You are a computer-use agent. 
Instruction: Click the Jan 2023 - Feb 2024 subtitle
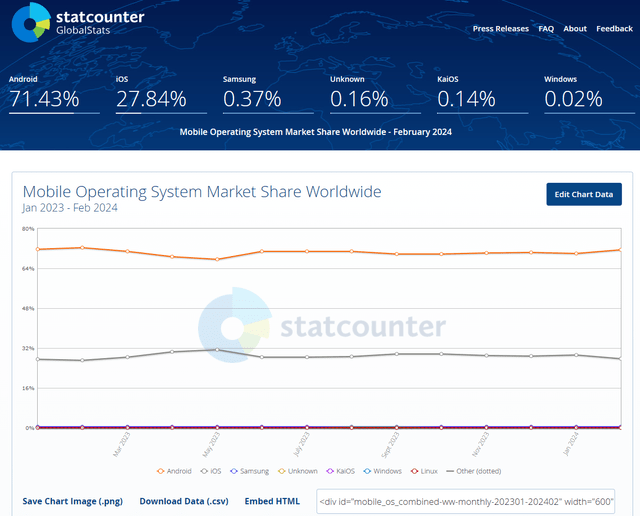[x=70, y=208]
